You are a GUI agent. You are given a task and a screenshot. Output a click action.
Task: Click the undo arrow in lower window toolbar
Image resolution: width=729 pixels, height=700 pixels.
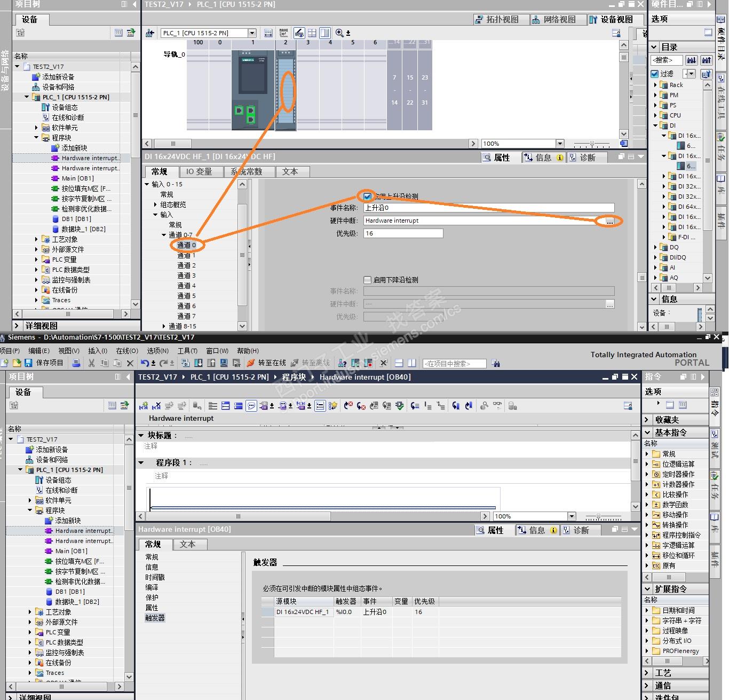[145, 363]
